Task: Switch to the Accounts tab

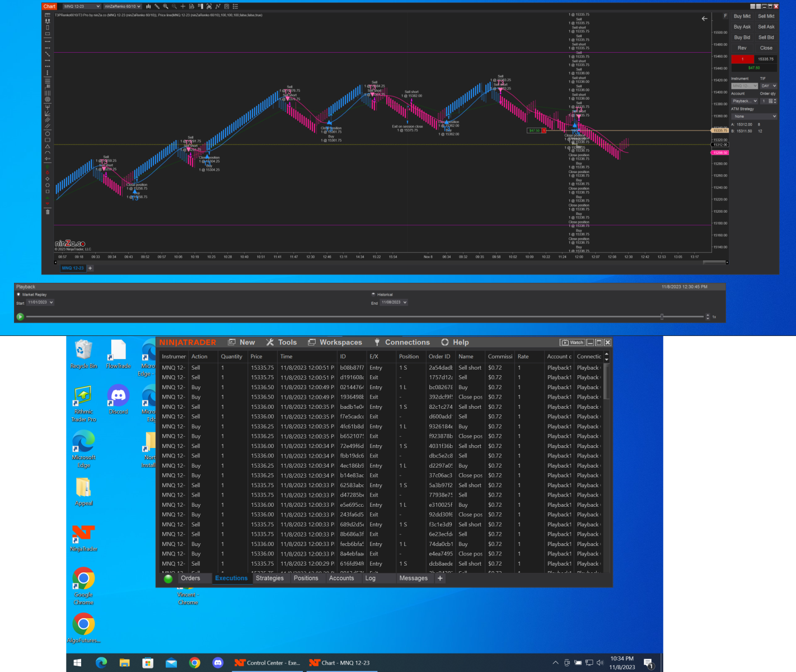Action: pyautogui.click(x=341, y=578)
